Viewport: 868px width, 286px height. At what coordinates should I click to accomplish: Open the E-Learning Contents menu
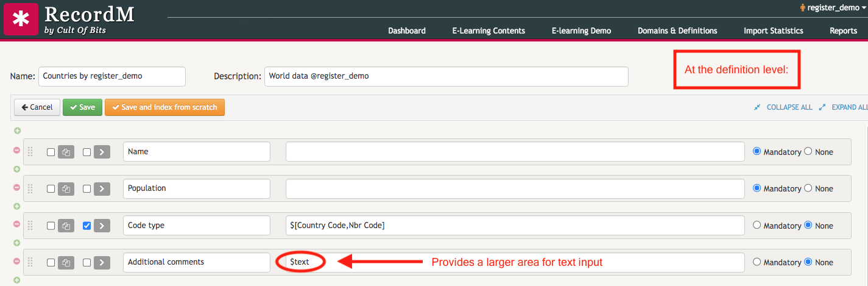[x=489, y=30]
